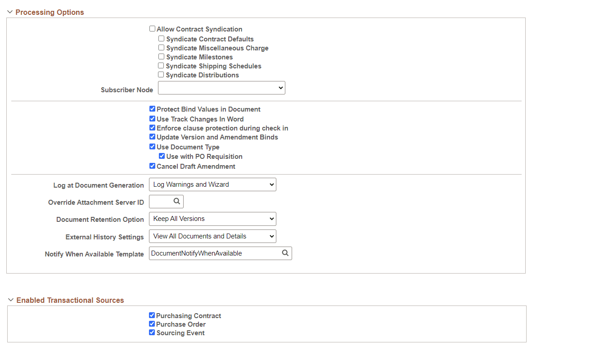The width and height of the screenshot is (613, 364).
Task: Uncheck Protect Bind Values in Document
Action: pyautogui.click(x=152, y=108)
